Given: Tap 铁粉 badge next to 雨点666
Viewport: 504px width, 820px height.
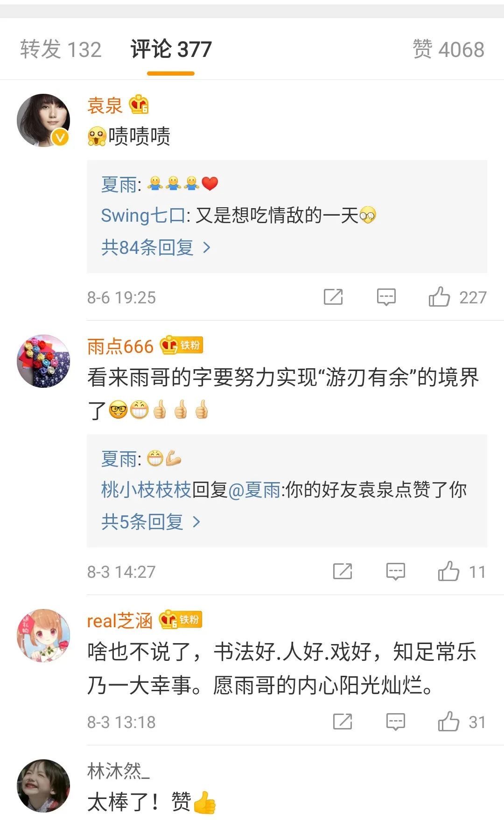Looking at the screenshot, I should 181,345.
